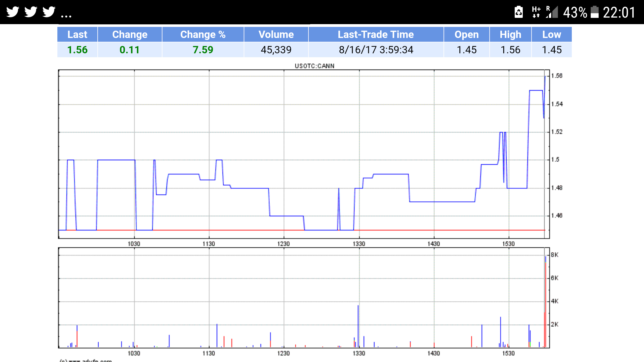Click the Volume column header

pyautogui.click(x=276, y=34)
